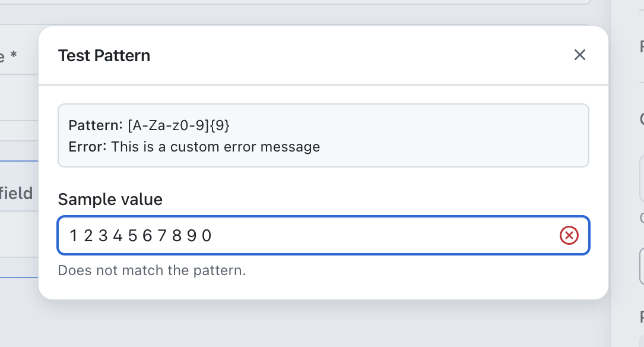The height and width of the screenshot is (347, 644).
Task: Click the Sample value label
Action: (110, 199)
